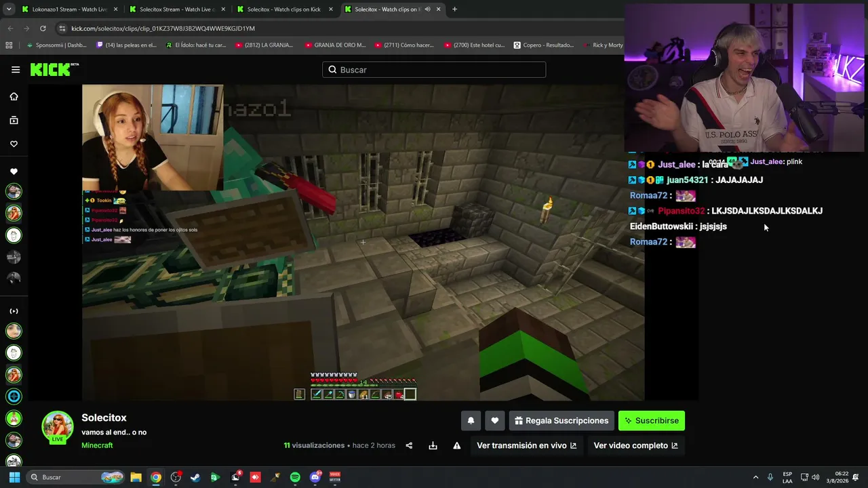Screen dimensions: 868x488
Task: Open the heart outline icon in Kick sidebar
Action: click(x=14, y=144)
